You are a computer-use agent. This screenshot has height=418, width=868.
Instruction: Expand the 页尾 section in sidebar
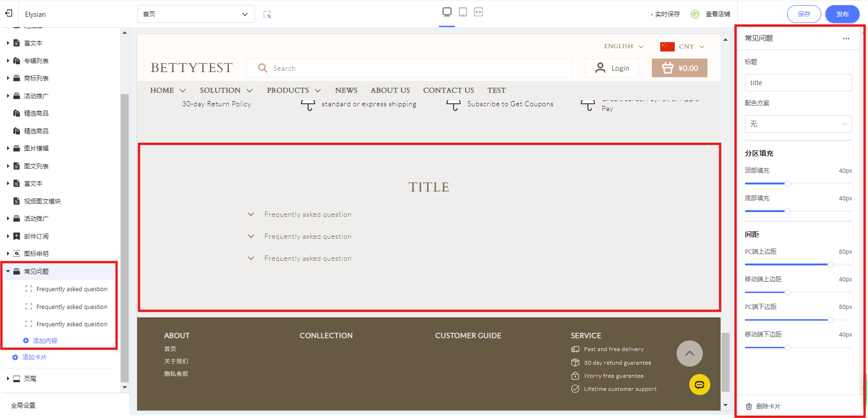pos(8,379)
